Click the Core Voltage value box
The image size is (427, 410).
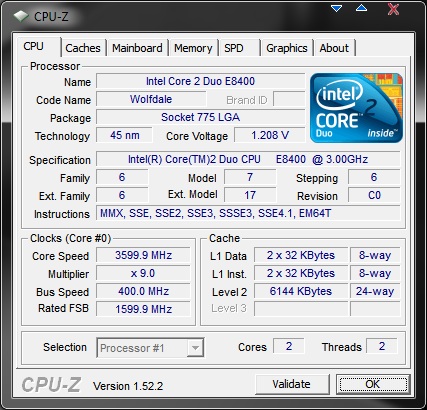click(270, 135)
